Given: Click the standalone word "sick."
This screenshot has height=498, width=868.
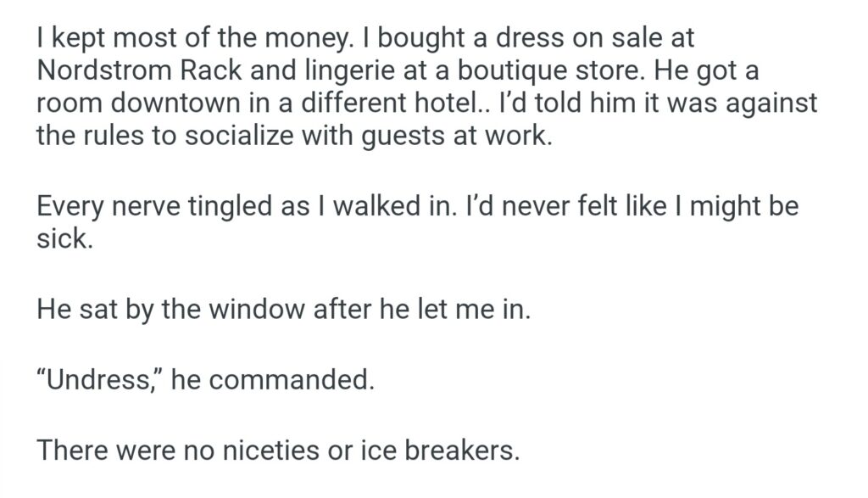Looking at the screenshot, I should [64, 239].
